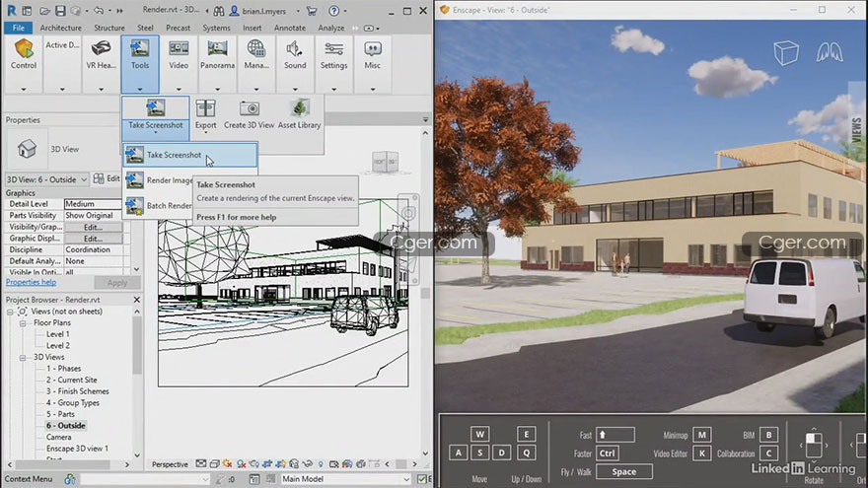868x488 pixels.
Task: Switch to the Architecture ribbon tab
Action: (x=61, y=28)
